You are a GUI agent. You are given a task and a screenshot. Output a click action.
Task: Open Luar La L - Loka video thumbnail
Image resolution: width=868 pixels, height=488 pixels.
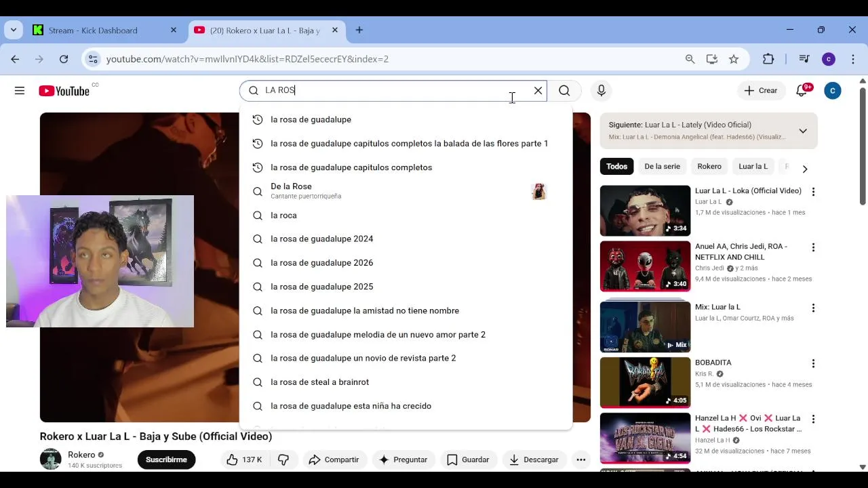(x=645, y=211)
